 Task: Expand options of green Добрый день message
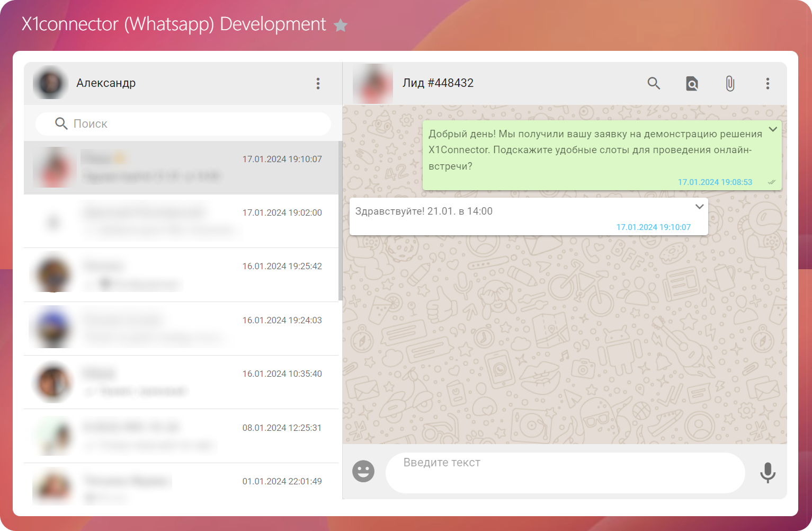(773, 129)
